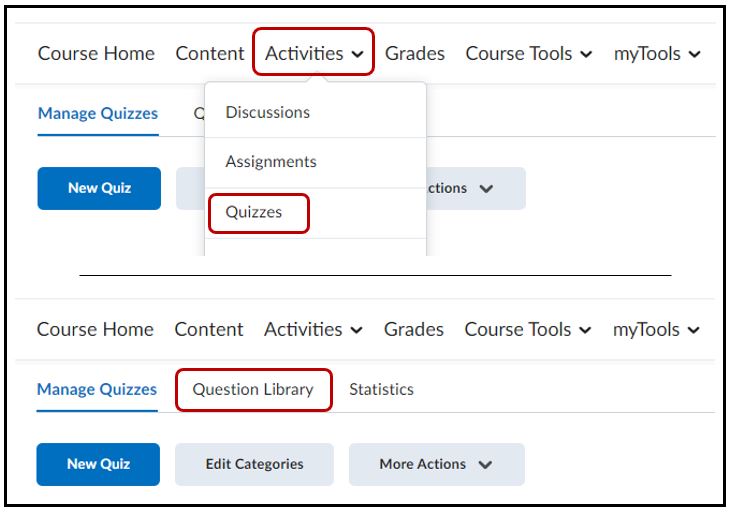Select Assignments from the dropdown list
The image size is (732, 513).
pos(270,162)
